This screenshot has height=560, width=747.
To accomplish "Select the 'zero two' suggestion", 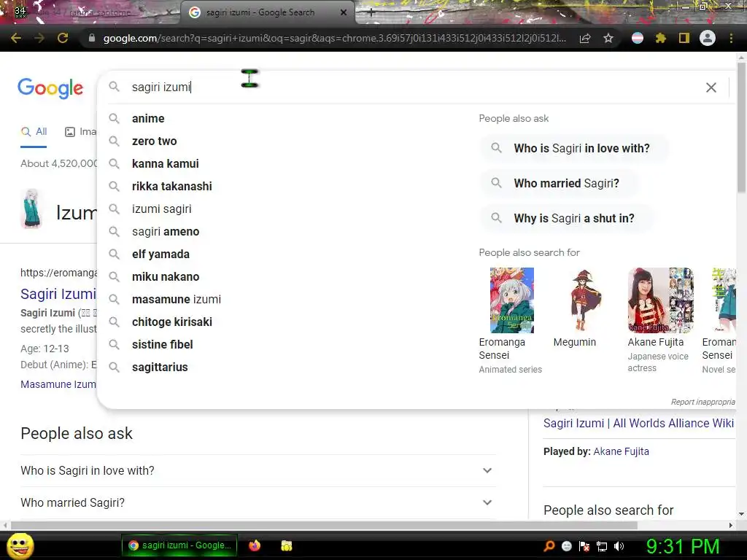I will pyautogui.click(x=155, y=141).
